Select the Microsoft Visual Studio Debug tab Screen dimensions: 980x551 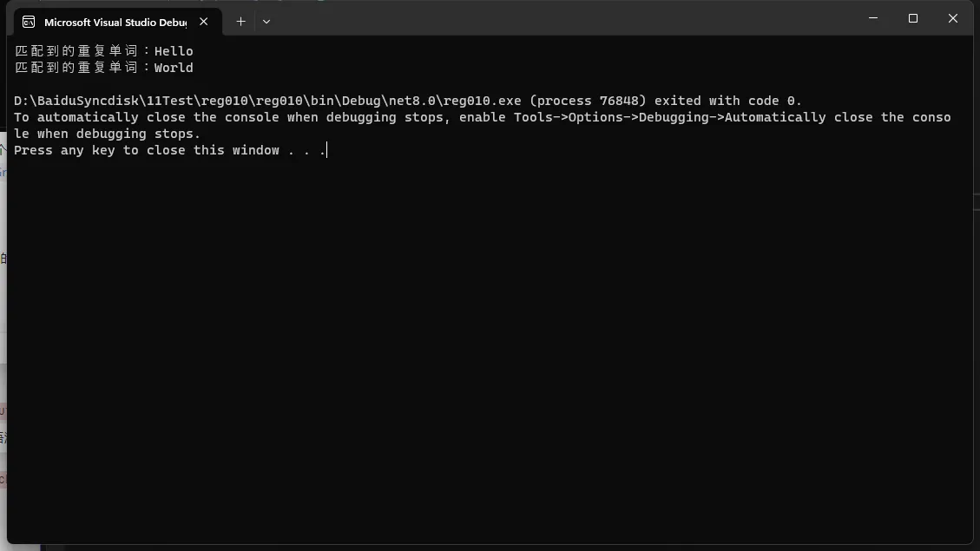point(117,22)
